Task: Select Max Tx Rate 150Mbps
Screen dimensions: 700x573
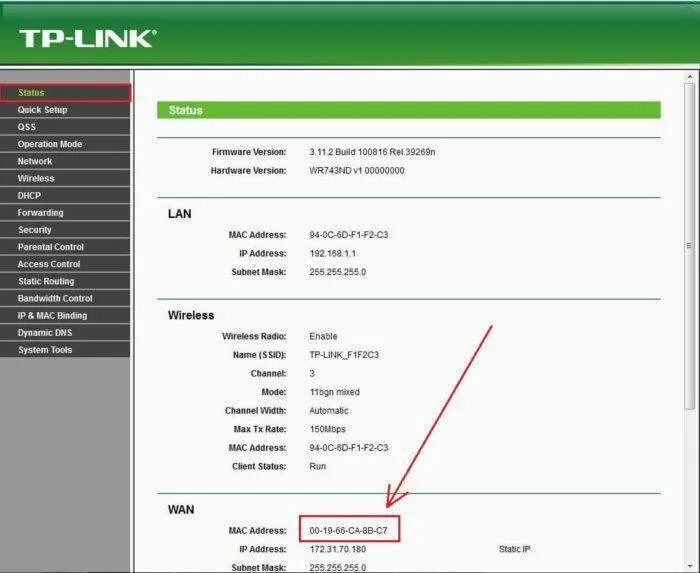Action: point(327,429)
